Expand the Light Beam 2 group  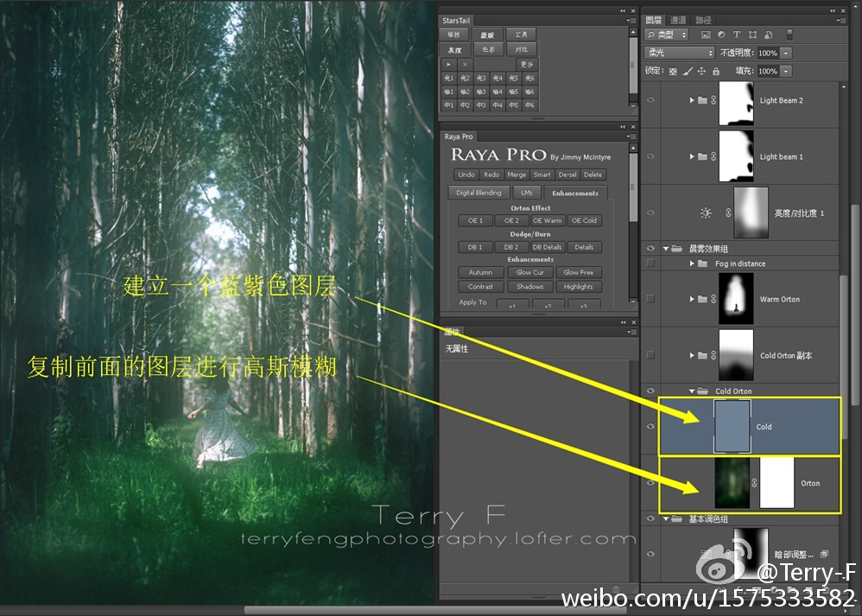692,100
